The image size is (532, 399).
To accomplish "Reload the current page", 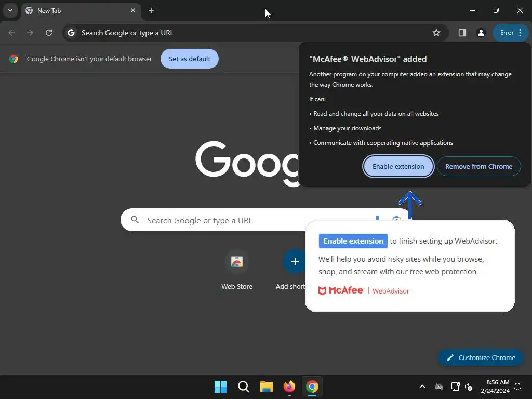I will click(49, 33).
